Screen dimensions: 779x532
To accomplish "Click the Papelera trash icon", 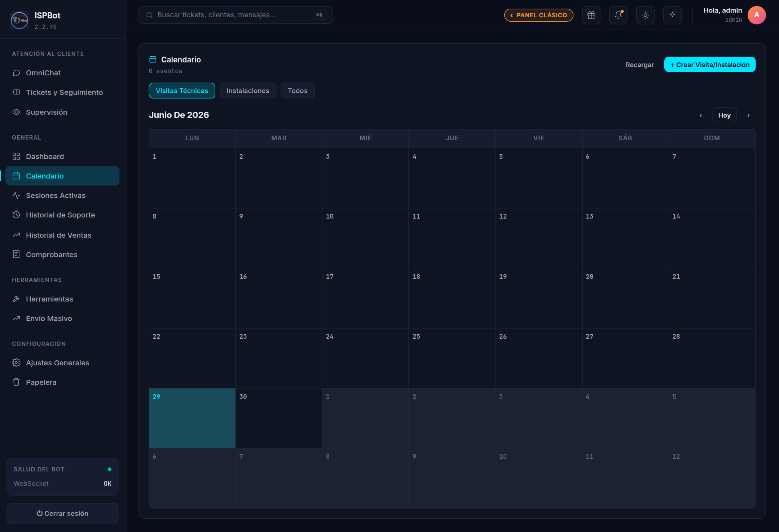I will click(x=16, y=382).
